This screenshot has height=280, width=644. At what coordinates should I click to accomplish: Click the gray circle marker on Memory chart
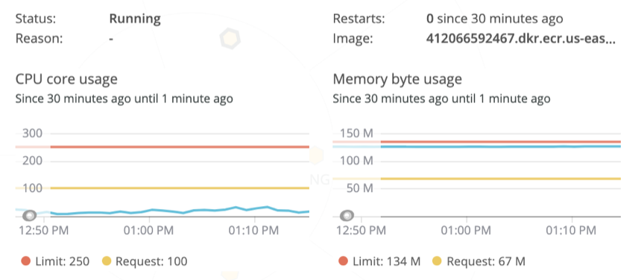[347, 215]
